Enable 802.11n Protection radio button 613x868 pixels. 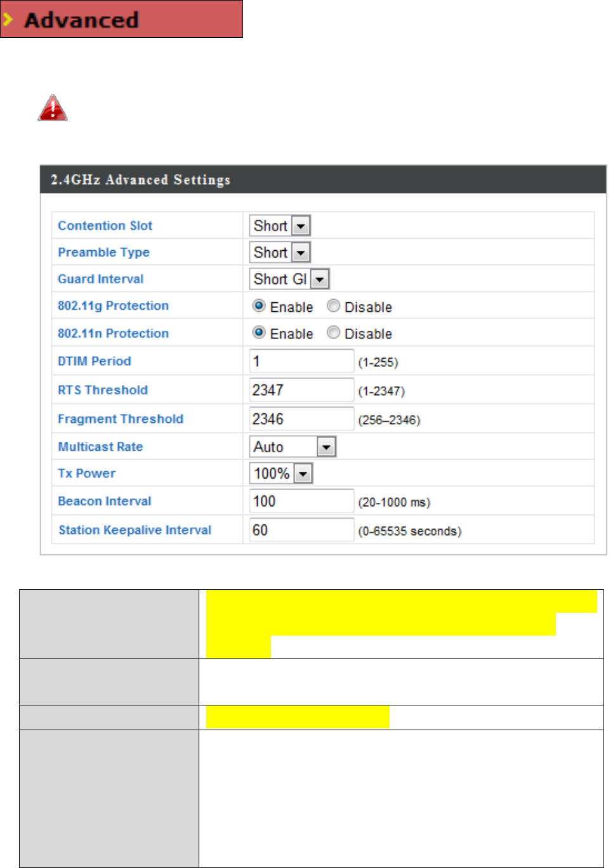pyautogui.click(x=259, y=332)
